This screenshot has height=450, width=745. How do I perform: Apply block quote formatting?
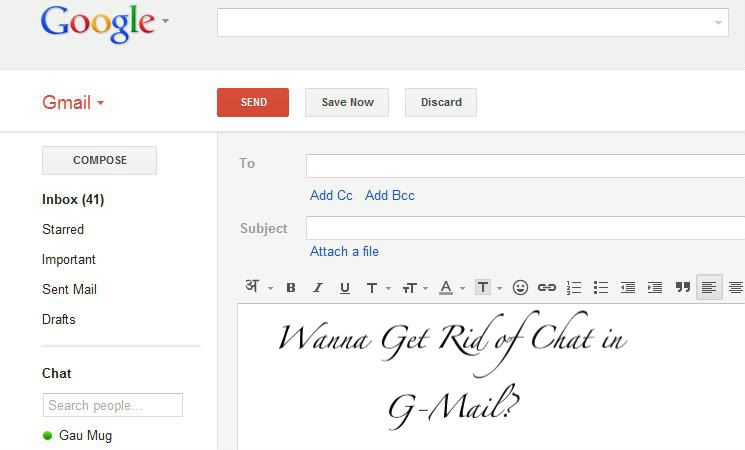pyautogui.click(x=683, y=287)
